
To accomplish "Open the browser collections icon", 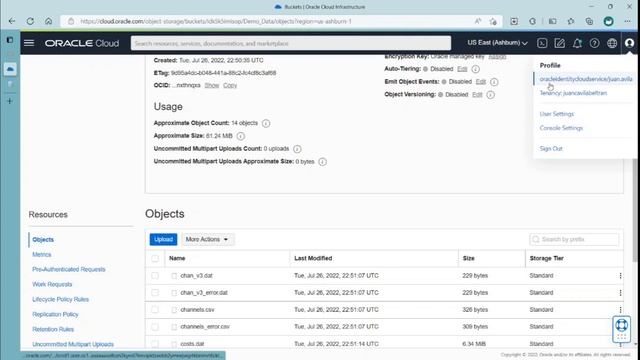I will point(589,21).
